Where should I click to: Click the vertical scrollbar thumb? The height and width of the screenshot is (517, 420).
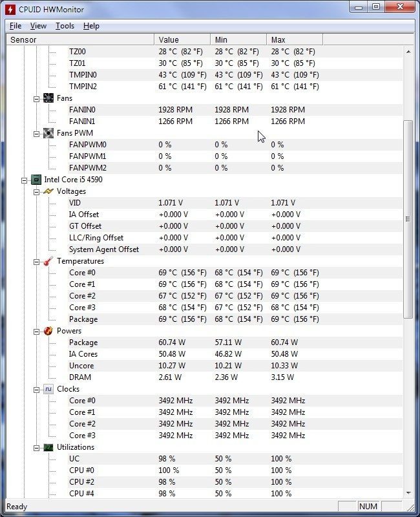pyautogui.click(x=408, y=219)
